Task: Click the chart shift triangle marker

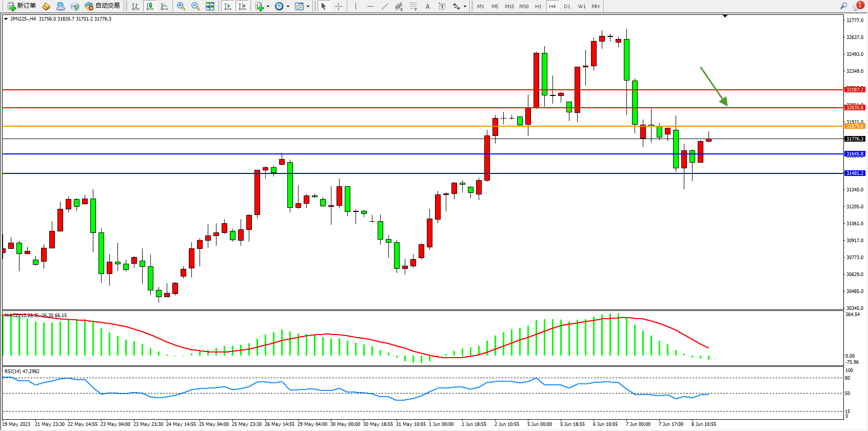Action: click(x=725, y=16)
